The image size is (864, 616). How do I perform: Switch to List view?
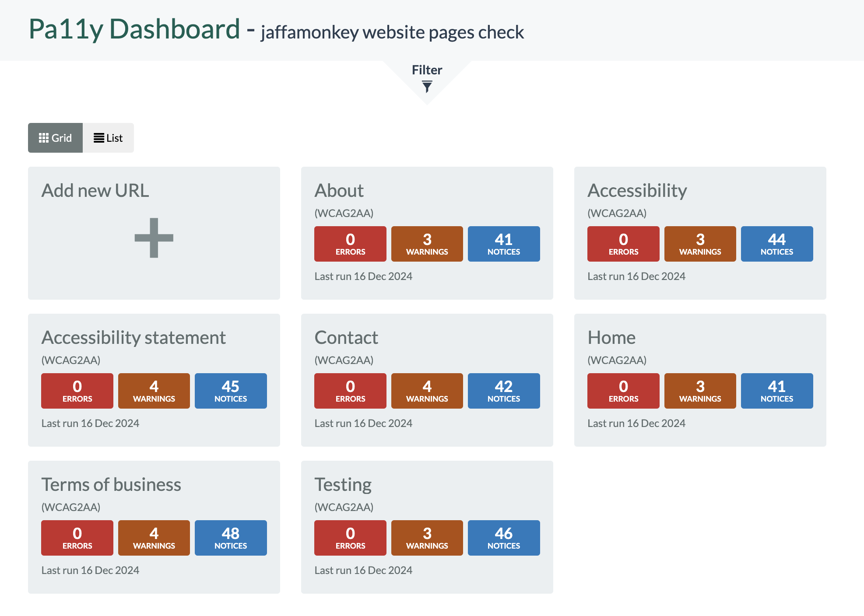tap(108, 138)
